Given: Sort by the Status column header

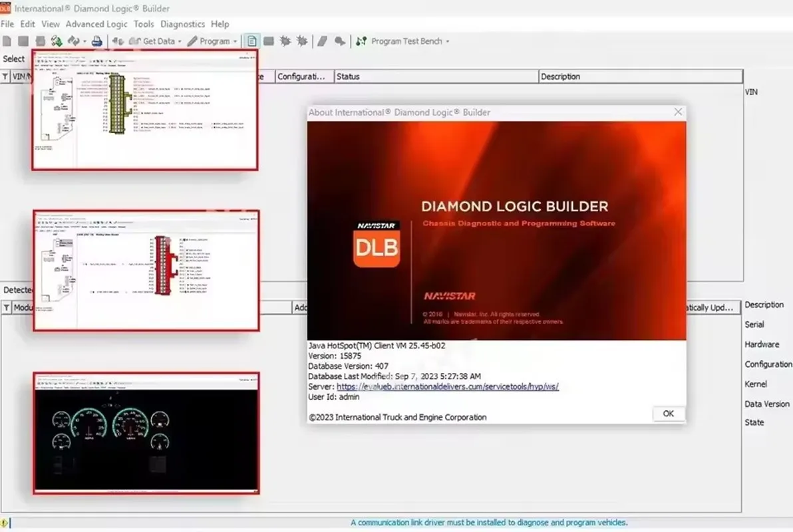Looking at the screenshot, I should (348, 76).
